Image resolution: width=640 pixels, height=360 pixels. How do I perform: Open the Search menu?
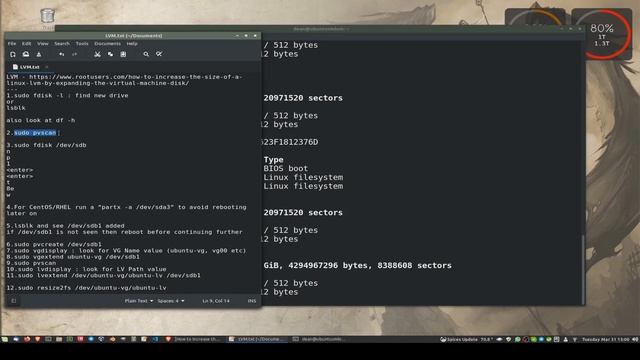pyautogui.click(x=62, y=44)
